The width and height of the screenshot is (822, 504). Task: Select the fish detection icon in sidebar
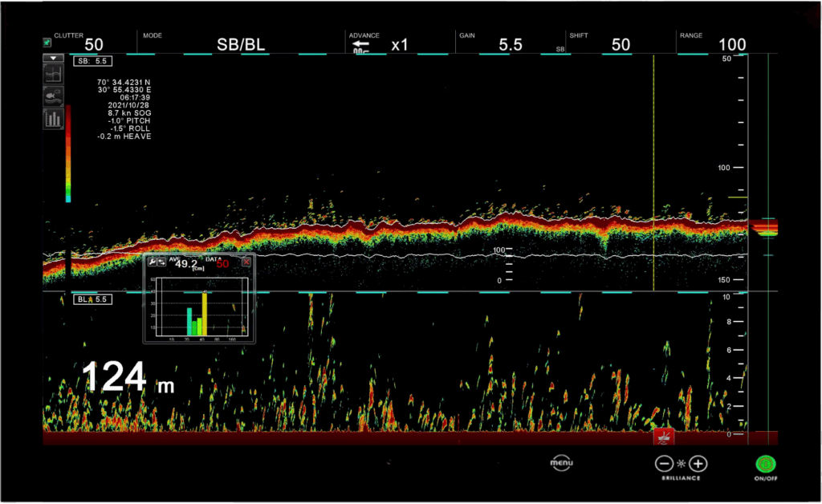[53, 96]
